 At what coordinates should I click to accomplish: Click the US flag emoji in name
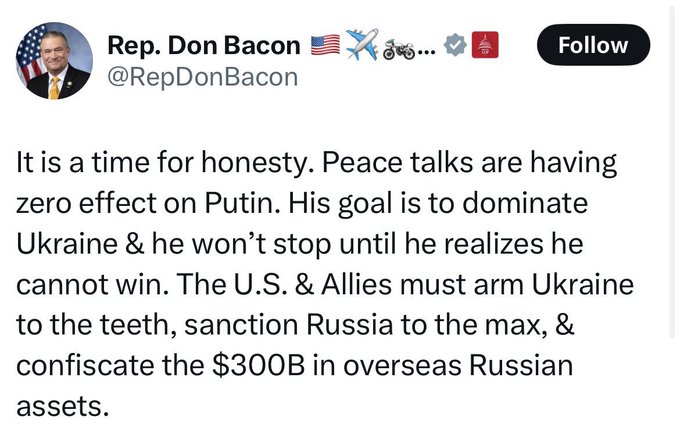(326, 45)
